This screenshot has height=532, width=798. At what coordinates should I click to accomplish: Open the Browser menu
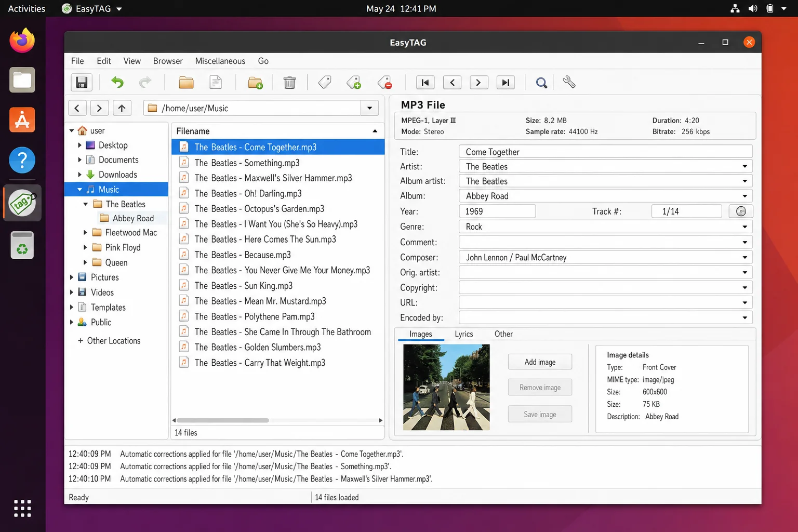(x=168, y=61)
